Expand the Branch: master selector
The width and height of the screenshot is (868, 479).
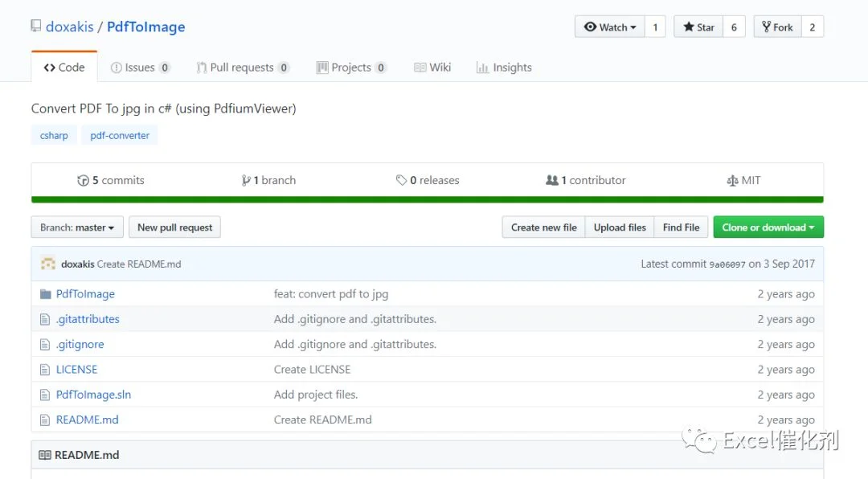click(77, 227)
